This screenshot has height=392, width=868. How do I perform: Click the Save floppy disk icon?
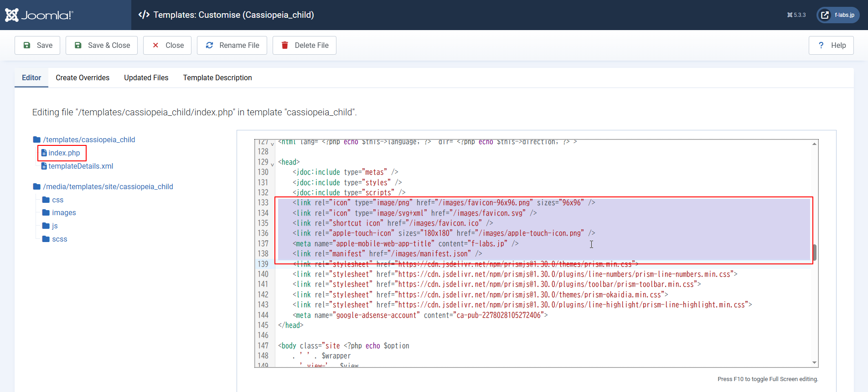coord(27,45)
